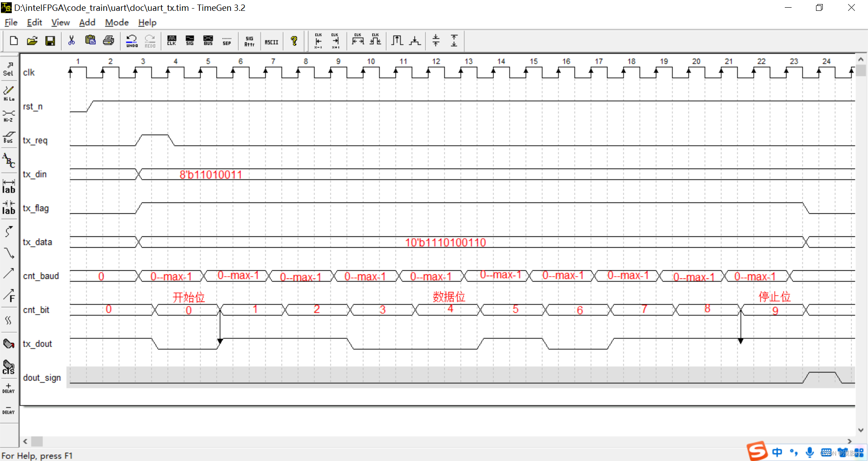Click the arrows-pointing-together spacing icon
The image size is (868, 461).
click(x=436, y=41)
